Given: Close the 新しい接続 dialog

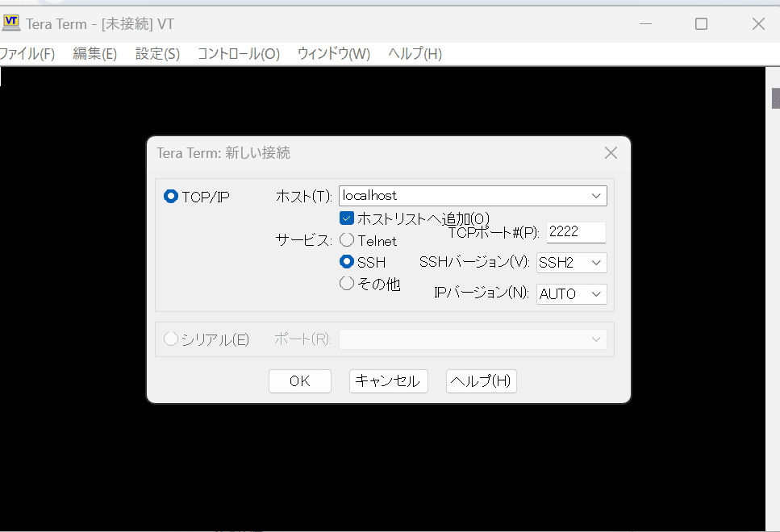Looking at the screenshot, I should click(x=611, y=152).
